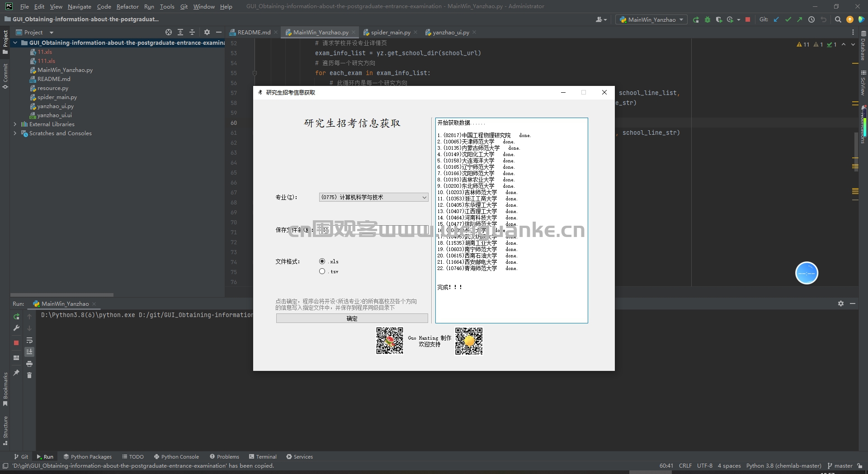The image size is (868, 474).
Task: Open the Python Console tool window
Action: pos(176,457)
